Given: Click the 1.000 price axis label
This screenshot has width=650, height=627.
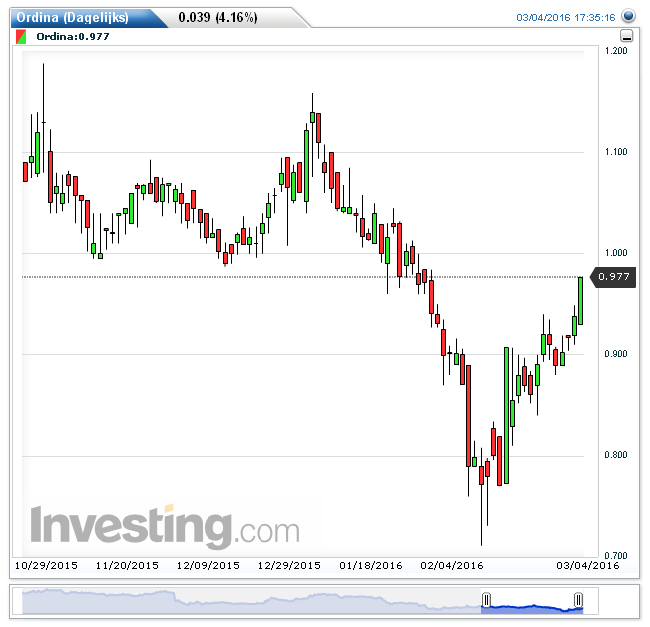Looking at the screenshot, I should click(616, 253).
